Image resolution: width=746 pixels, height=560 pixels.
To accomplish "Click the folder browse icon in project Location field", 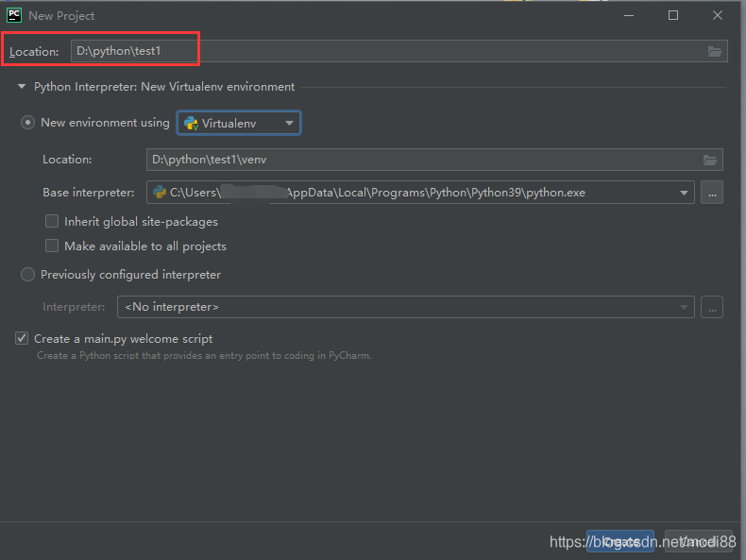I will (x=714, y=51).
